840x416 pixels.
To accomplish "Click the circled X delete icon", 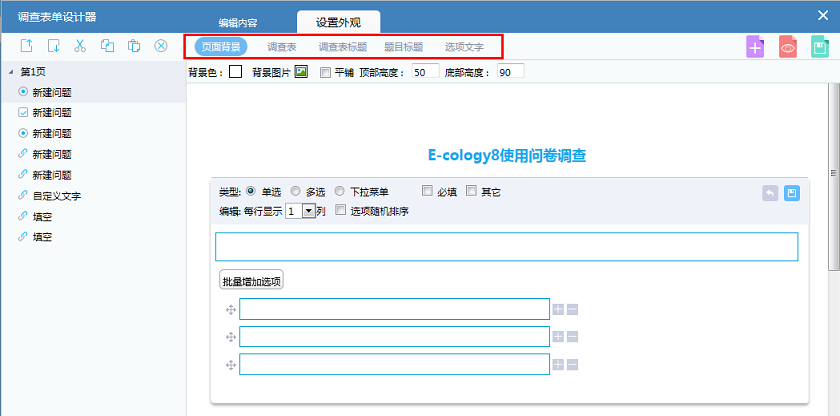I will click(161, 46).
